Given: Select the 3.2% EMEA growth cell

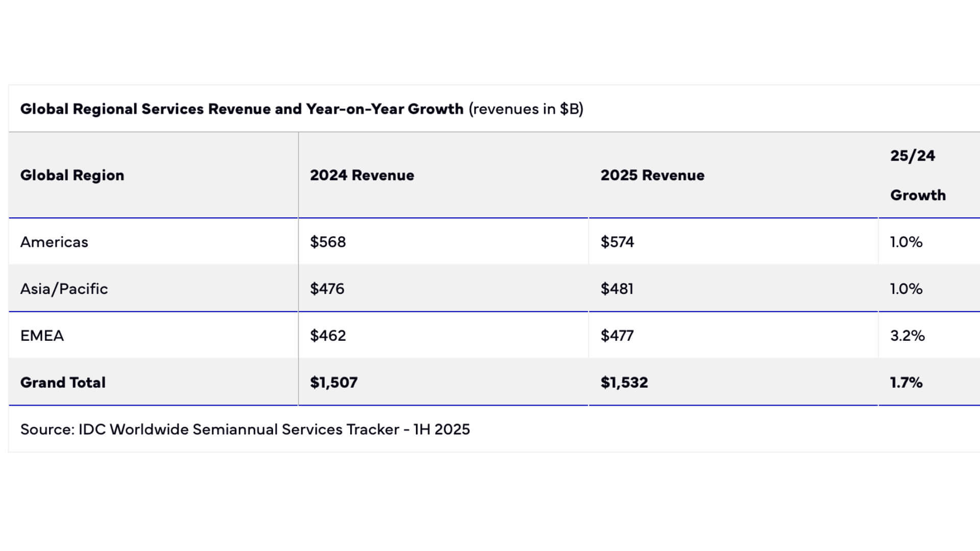Looking at the screenshot, I should tap(907, 336).
